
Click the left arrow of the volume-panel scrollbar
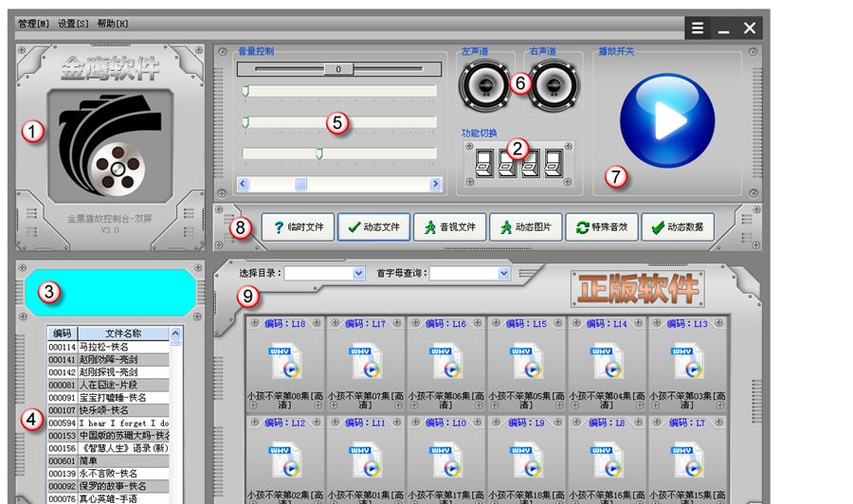pos(244,184)
